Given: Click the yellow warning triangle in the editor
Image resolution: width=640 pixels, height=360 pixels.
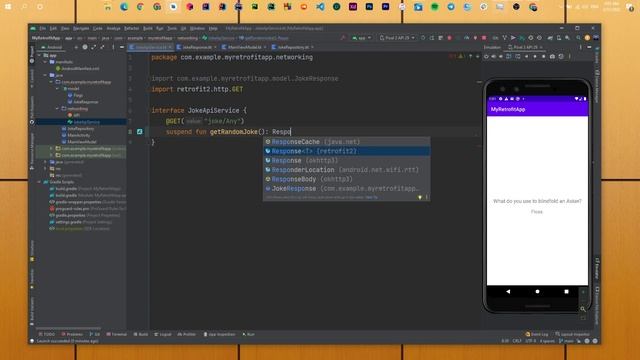Looking at the screenshot, I should pos(461,57).
